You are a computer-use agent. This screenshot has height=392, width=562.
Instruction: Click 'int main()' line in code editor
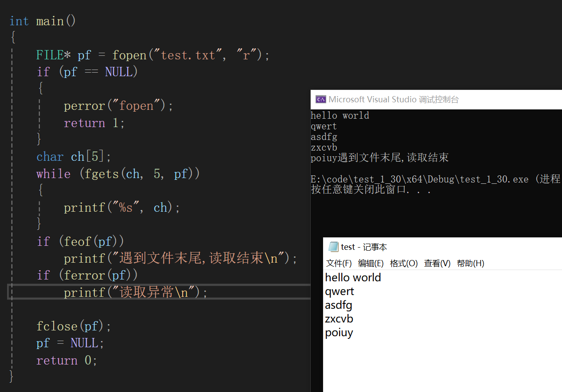43,21
